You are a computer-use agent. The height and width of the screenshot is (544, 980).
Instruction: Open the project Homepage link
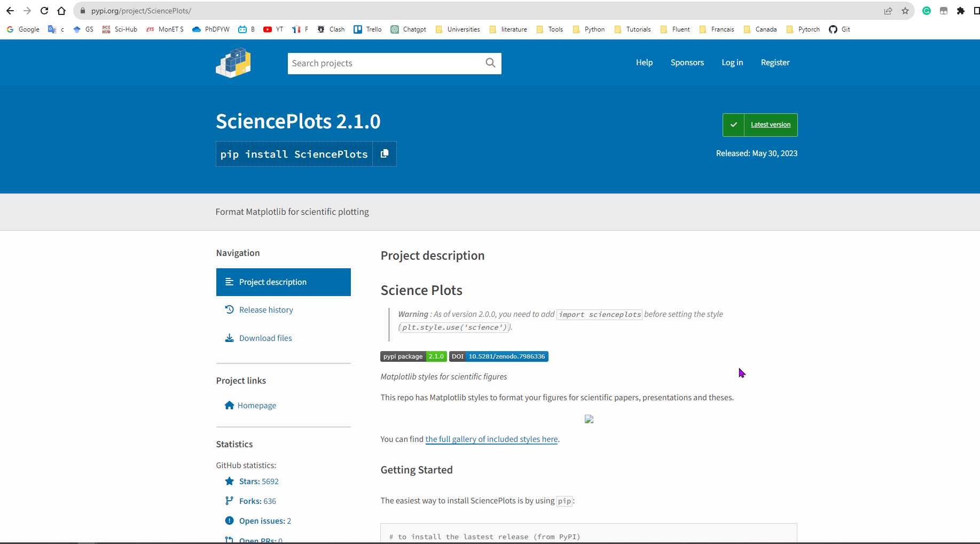250,406
